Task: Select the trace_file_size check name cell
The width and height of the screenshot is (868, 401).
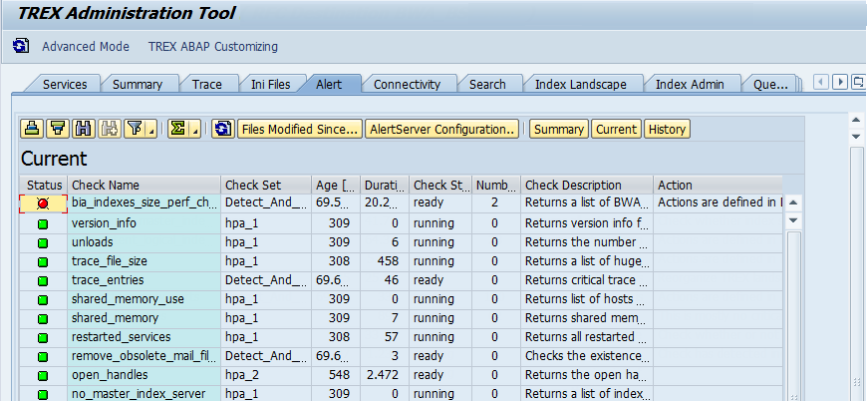Action: point(145,261)
